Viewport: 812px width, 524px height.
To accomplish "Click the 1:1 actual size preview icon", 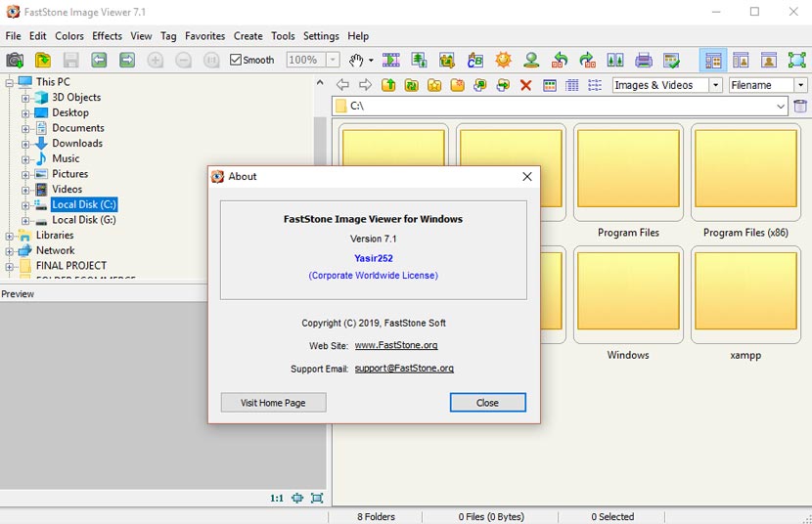I will tap(277, 499).
